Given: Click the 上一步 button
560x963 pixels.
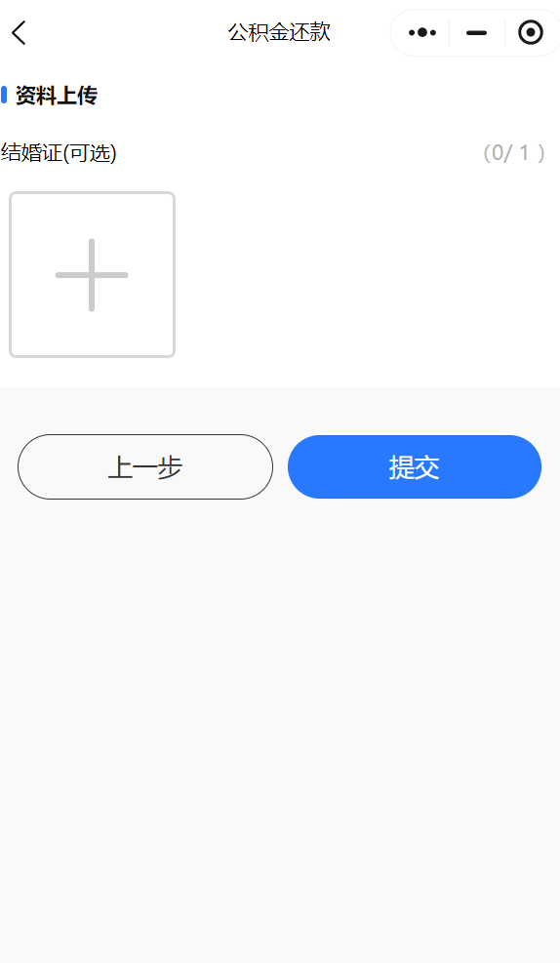Looking at the screenshot, I should 145,466.
